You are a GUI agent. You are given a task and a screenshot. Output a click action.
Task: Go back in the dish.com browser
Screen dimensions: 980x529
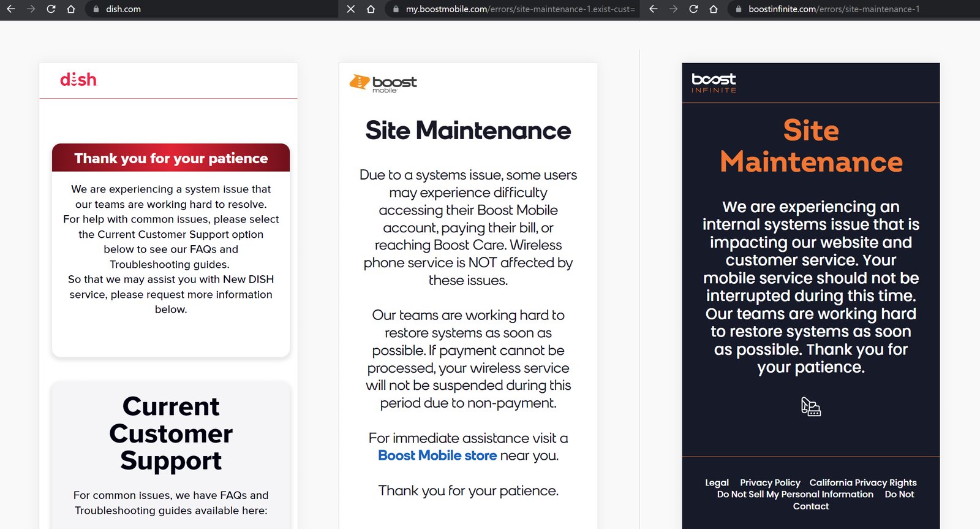[x=11, y=9]
